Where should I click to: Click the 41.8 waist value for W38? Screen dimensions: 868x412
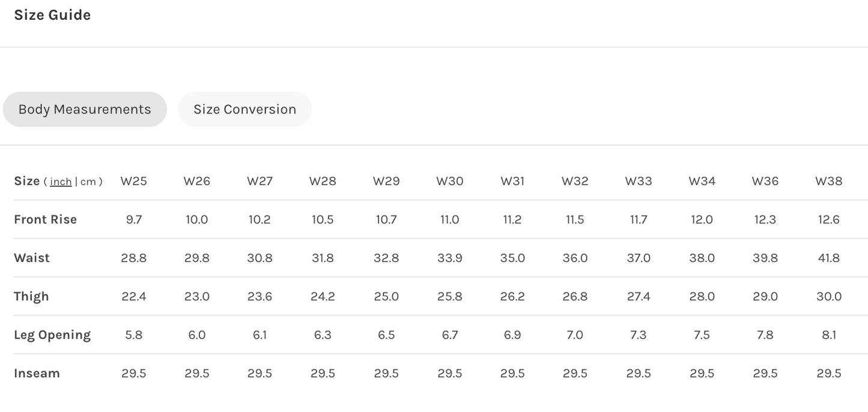(x=828, y=258)
